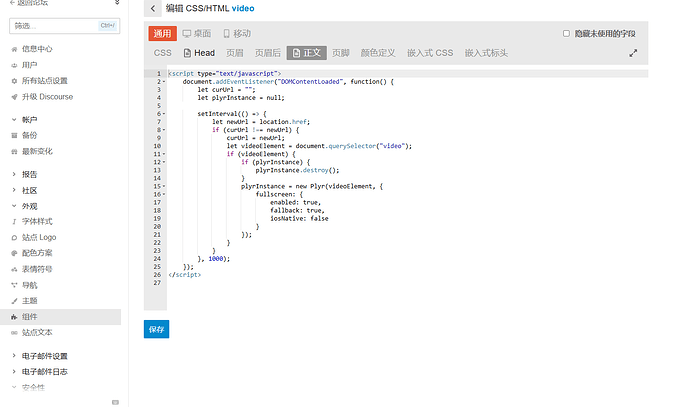Viewport: 690px width, 407px height.
Task: Expand the 社区 section
Action: [x=14, y=190]
